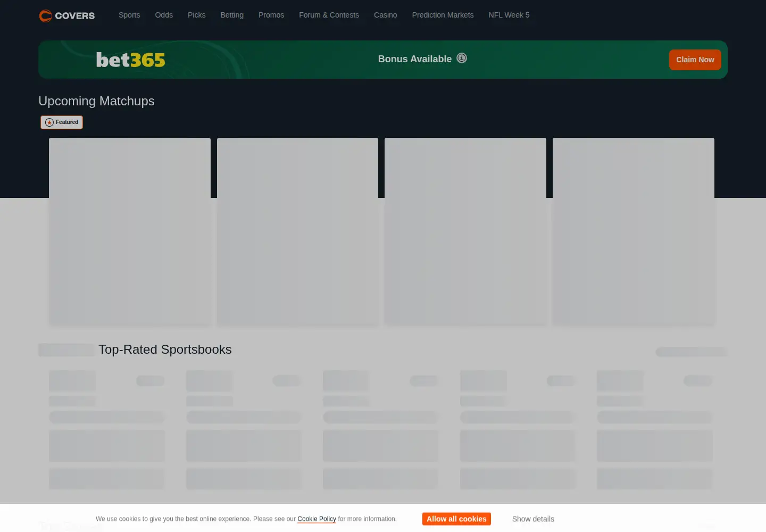This screenshot has height=532, width=766.
Task: Click Show details for cookies
Action: pos(533,519)
